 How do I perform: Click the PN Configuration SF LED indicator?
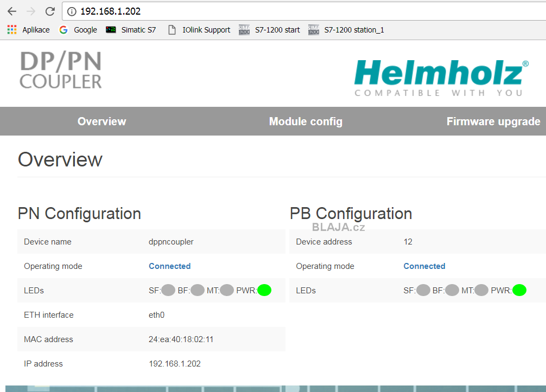click(x=168, y=290)
